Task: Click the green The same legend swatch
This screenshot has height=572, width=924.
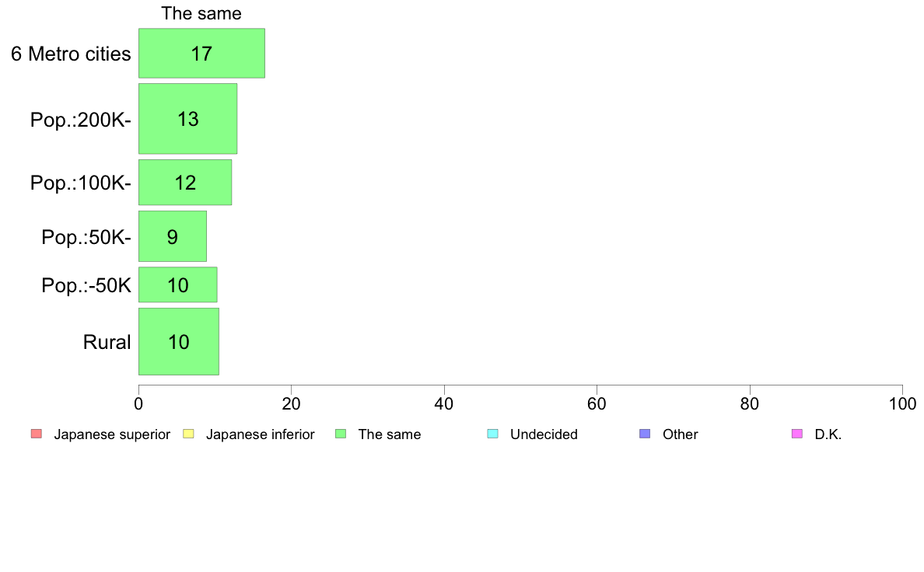Action: pos(341,434)
